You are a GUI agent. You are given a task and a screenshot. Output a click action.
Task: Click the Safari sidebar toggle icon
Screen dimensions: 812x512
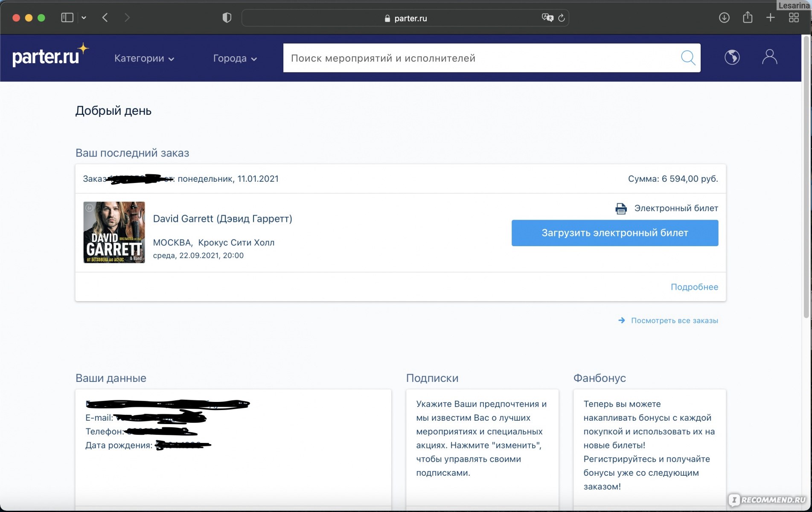pos(67,18)
